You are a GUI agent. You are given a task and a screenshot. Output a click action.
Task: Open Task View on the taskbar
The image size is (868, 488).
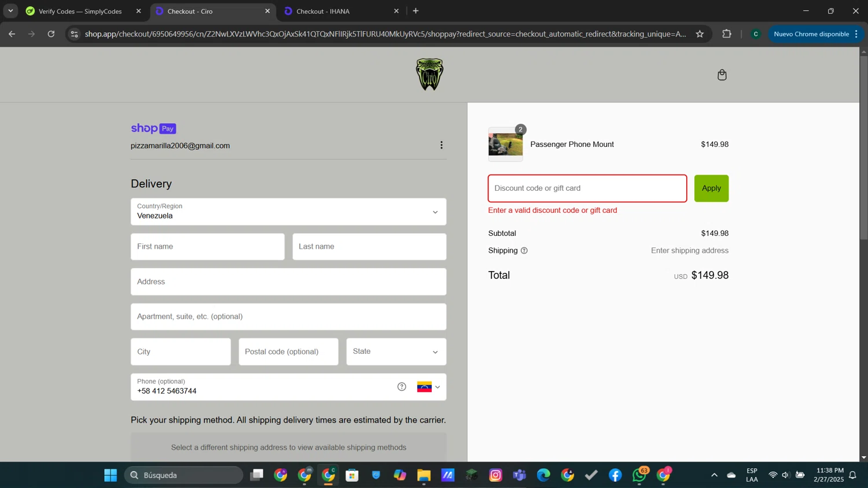point(257,475)
